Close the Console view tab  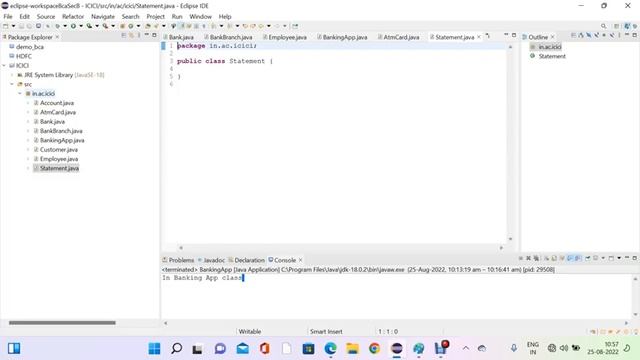[x=300, y=260]
